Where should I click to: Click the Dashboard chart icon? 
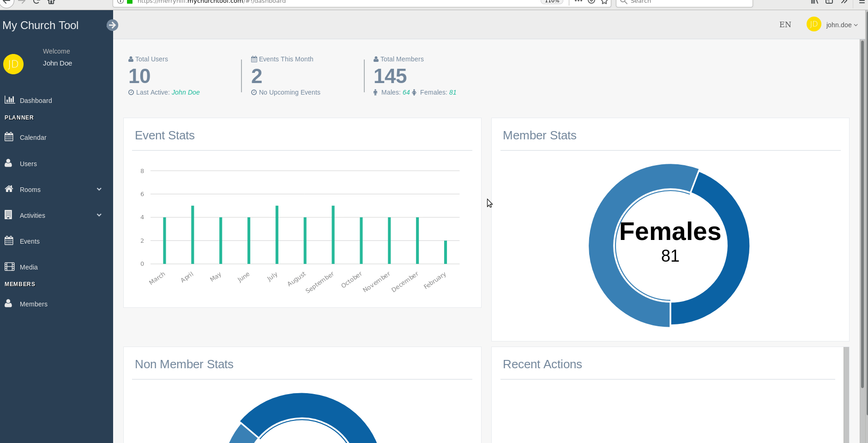[10, 100]
